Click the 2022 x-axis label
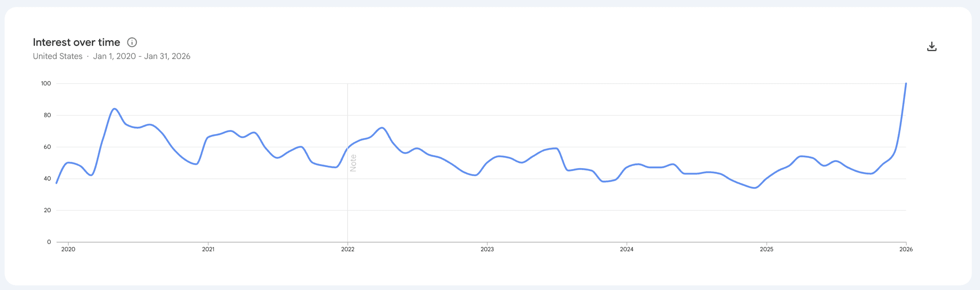This screenshot has height=290, width=980. pos(348,249)
